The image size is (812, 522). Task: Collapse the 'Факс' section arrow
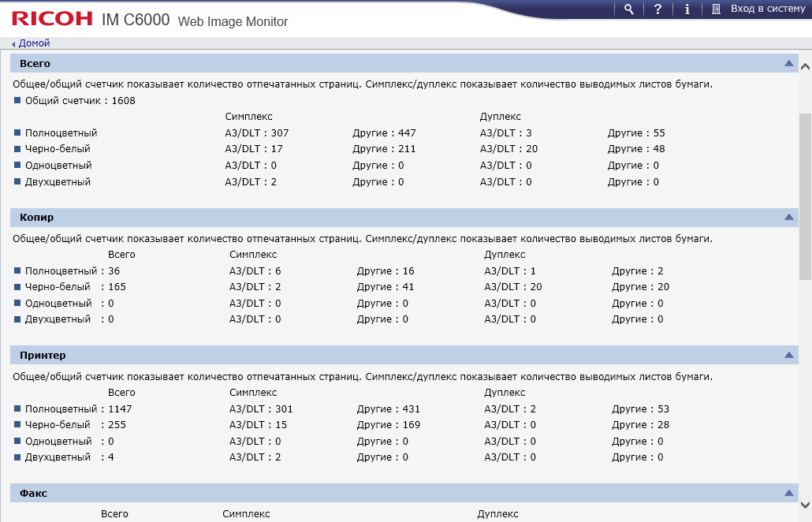[x=788, y=493]
